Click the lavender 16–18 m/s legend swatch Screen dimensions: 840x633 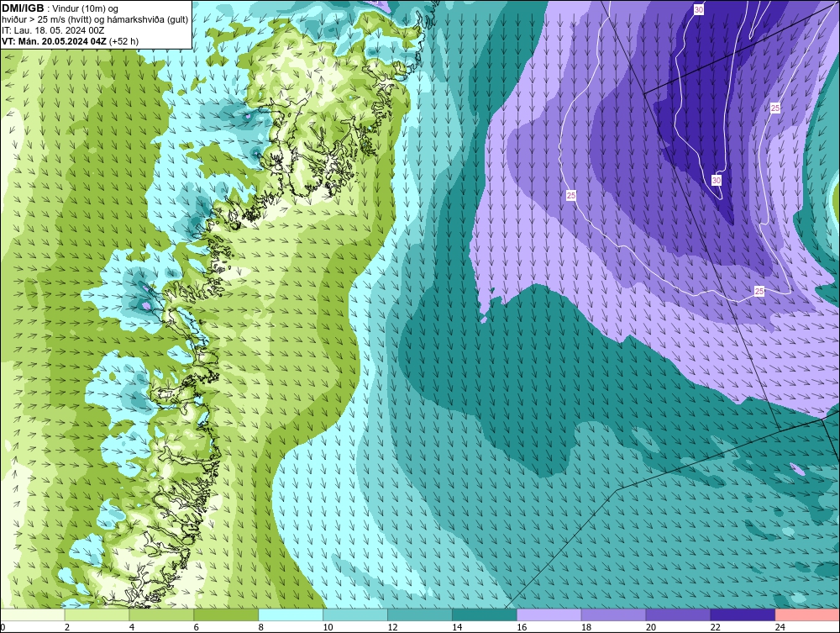coord(549,615)
